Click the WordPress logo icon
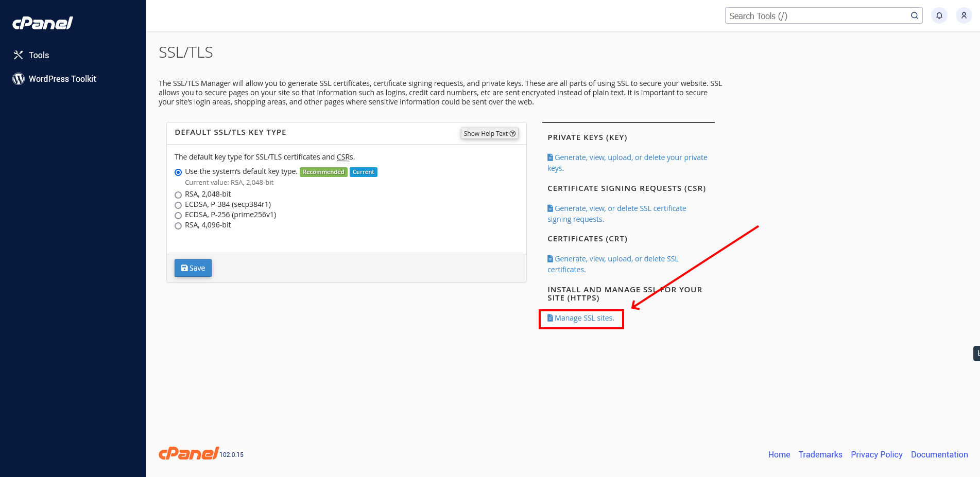The height and width of the screenshot is (477, 980). pos(19,79)
